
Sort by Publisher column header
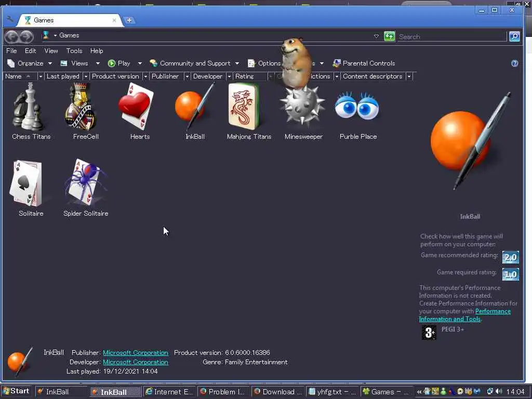(166, 76)
